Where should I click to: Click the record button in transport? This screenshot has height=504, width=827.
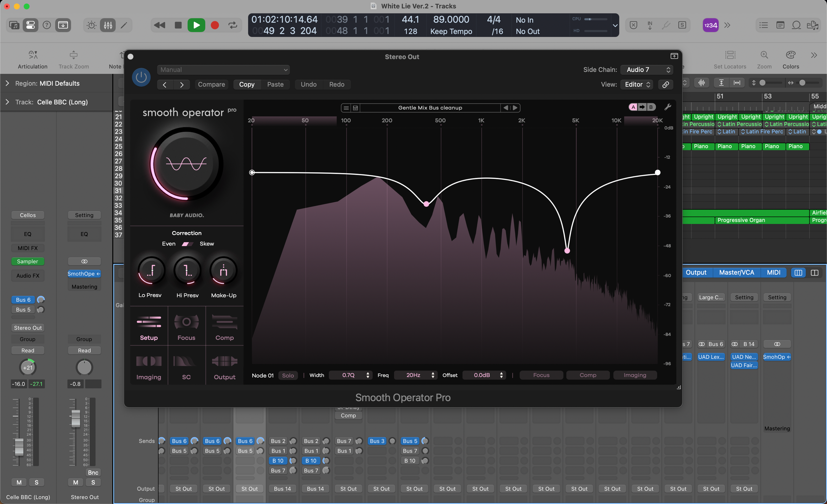pos(215,25)
